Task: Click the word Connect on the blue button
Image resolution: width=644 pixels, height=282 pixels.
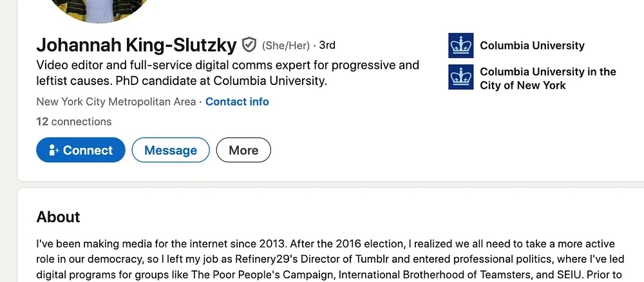Action: pos(88,150)
